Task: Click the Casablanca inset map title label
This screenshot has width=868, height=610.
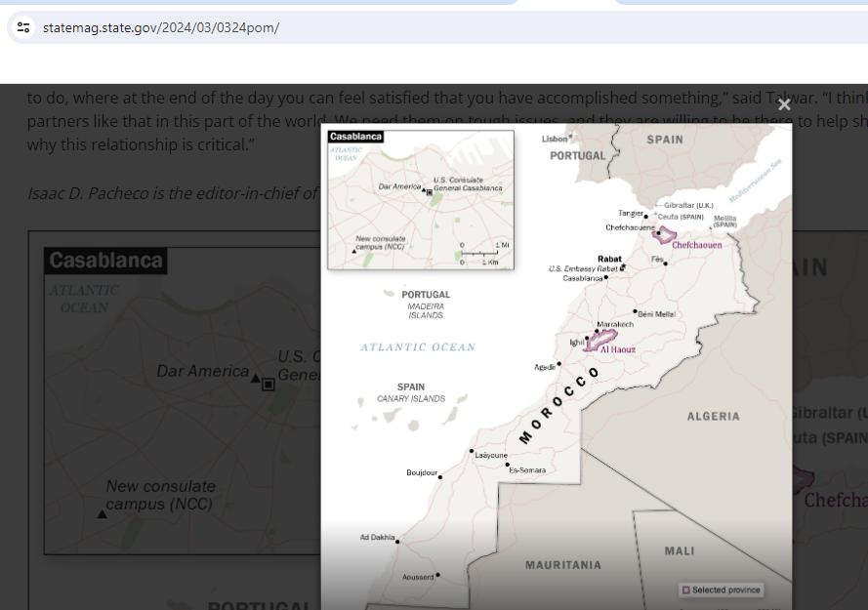Action: point(355,137)
